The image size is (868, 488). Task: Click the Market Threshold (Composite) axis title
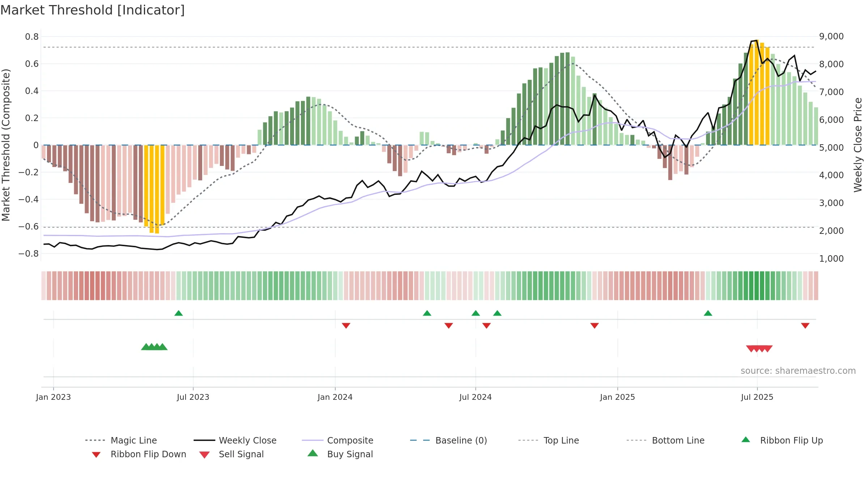6,145
